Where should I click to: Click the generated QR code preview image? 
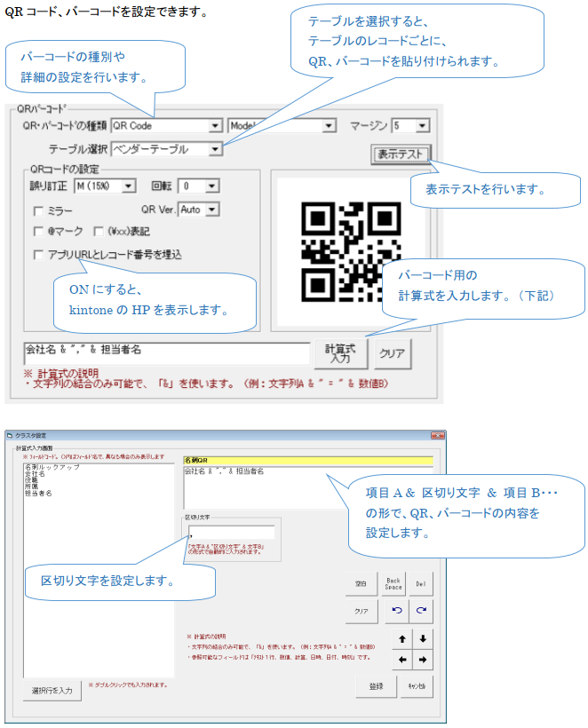351,251
